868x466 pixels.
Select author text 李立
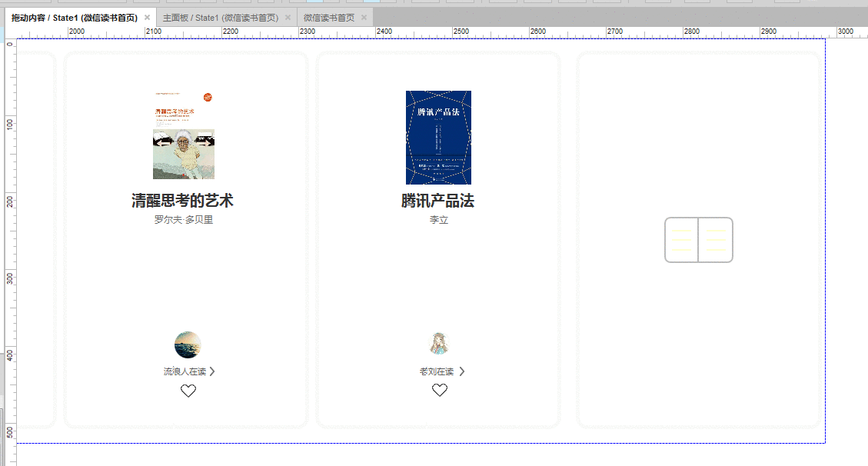[x=438, y=220]
